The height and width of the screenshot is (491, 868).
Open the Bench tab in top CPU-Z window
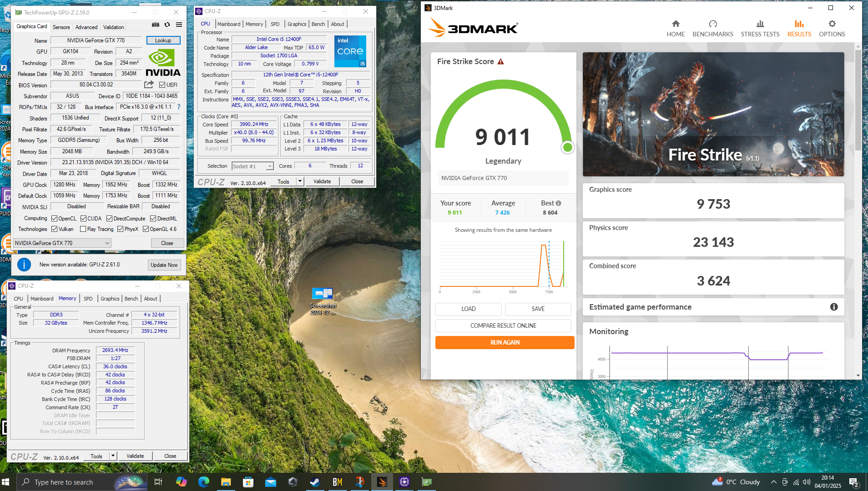pyautogui.click(x=318, y=24)
